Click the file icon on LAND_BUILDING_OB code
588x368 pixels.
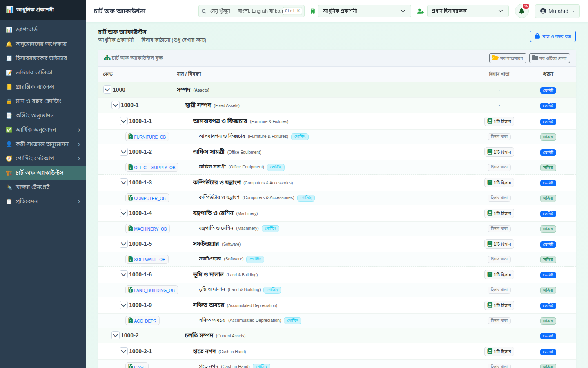131,290
